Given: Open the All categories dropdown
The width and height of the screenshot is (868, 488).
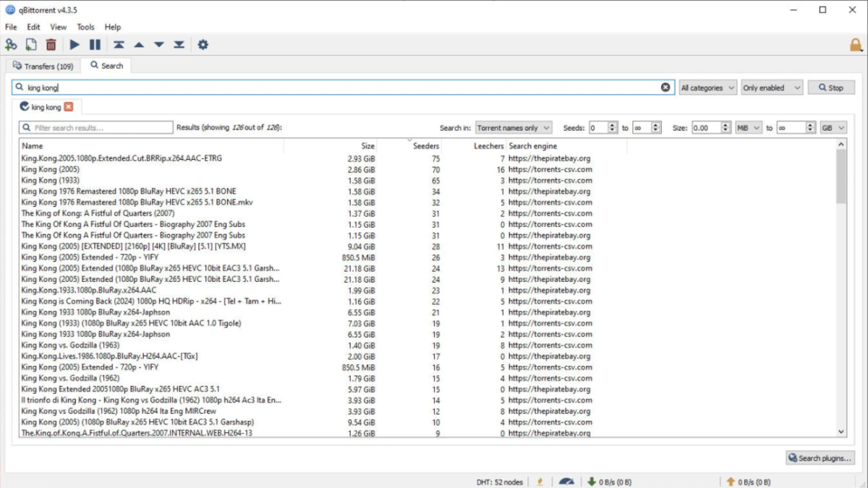Looking at the screenshot, I should pyautogui.click(x=707, y=87).
